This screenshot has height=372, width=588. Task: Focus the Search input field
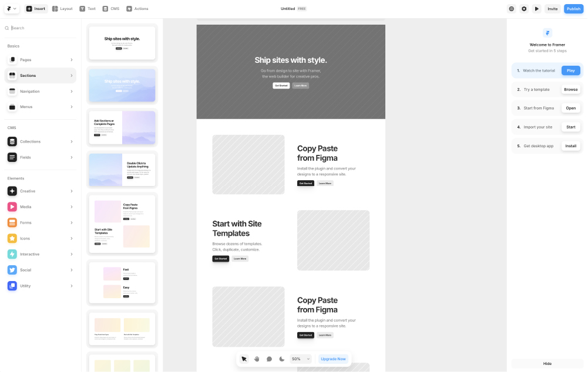[x=41, y=28]
